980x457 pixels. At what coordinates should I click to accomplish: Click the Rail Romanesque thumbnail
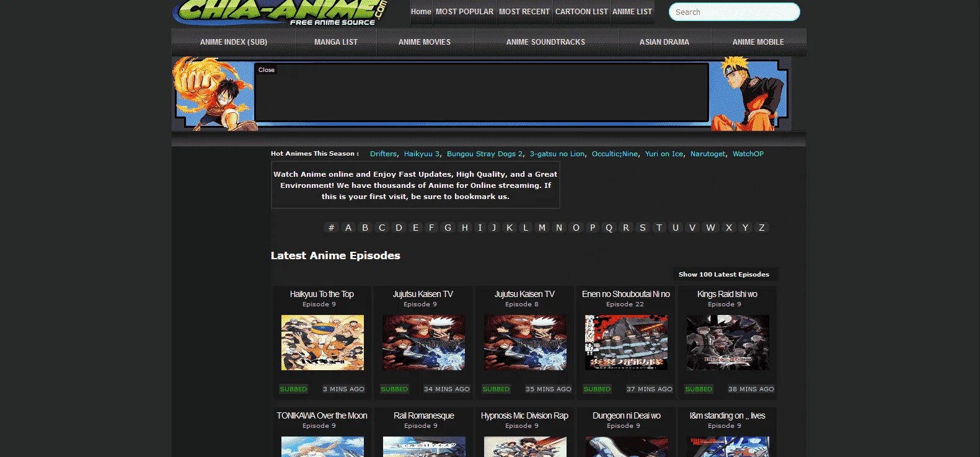pyautogui.click(x=424, y=446)
